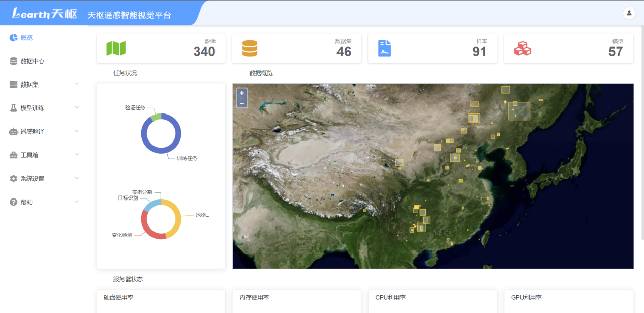Viewport: 644px width, 313px height.
Task: Click the blue document icon for 样本
Action: (x=385, y=48)
